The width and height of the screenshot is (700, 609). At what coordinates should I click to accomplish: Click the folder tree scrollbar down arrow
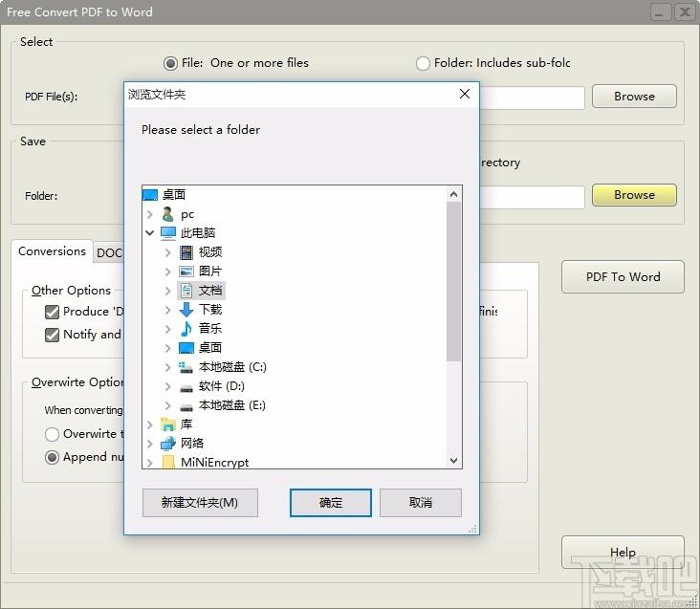point(453,461)
